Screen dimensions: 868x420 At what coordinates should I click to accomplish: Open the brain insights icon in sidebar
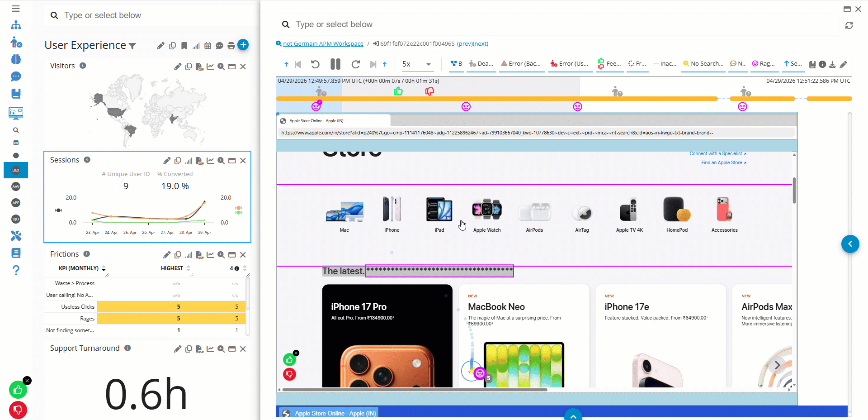16,59
